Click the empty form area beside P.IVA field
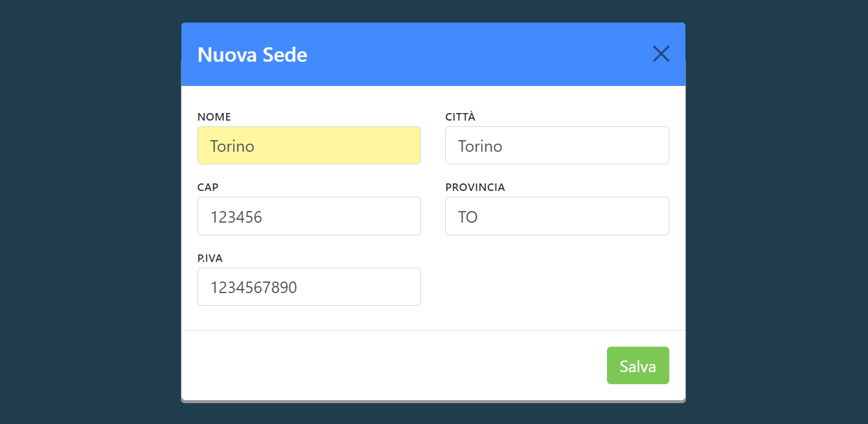868x424 pixels. pos(557,287)
